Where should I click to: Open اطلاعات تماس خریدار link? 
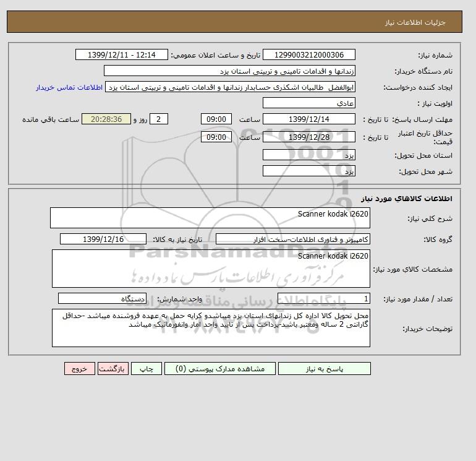69,87
